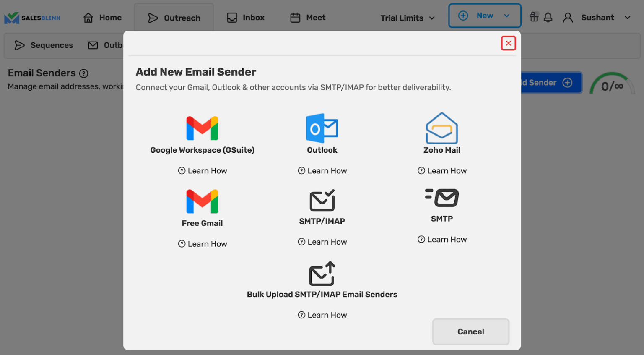This screenshot has height=355, width=644.
Task: Choose the Outlook email sender icon
Action: 322,128
